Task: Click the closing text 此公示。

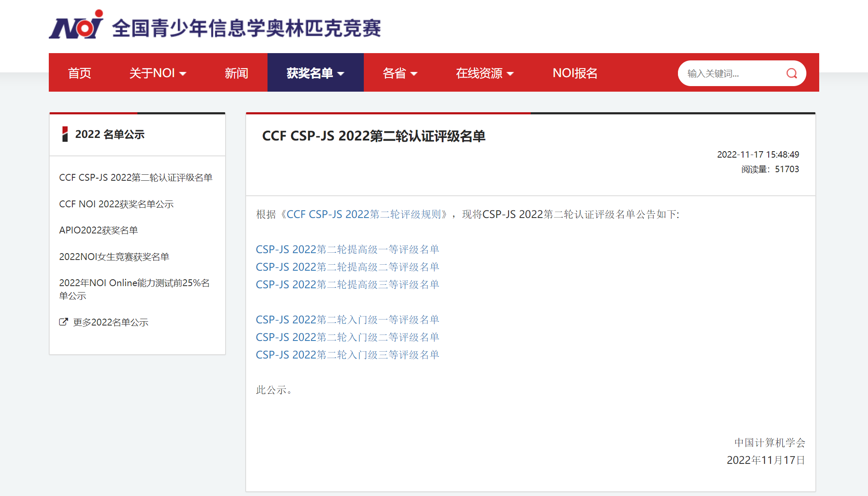Action: click(x=274, y=390)
